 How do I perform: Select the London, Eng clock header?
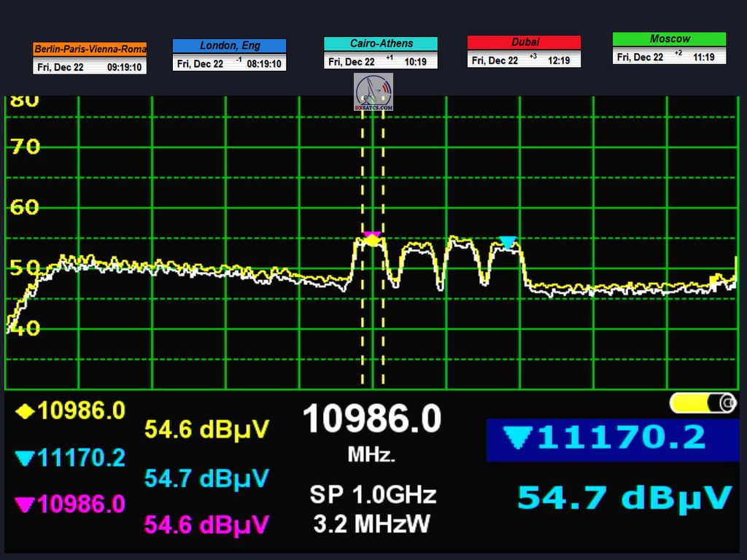(x=229, y=46)
